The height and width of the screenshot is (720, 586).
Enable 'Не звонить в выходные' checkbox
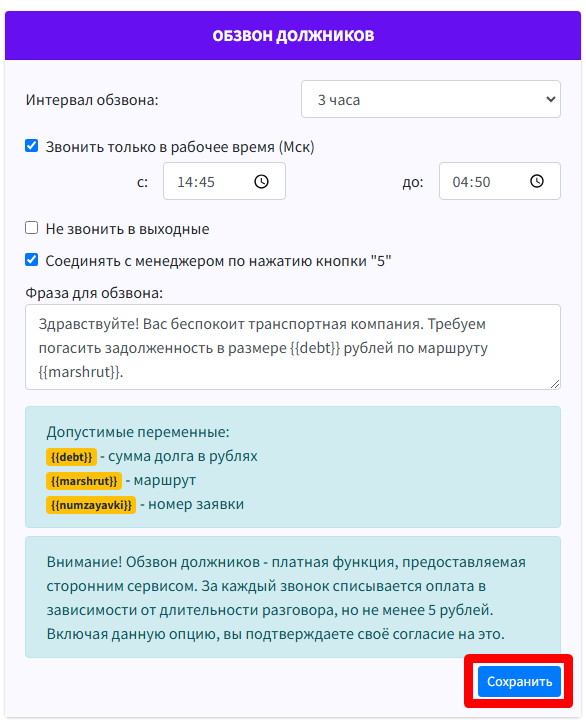point(32,228)
